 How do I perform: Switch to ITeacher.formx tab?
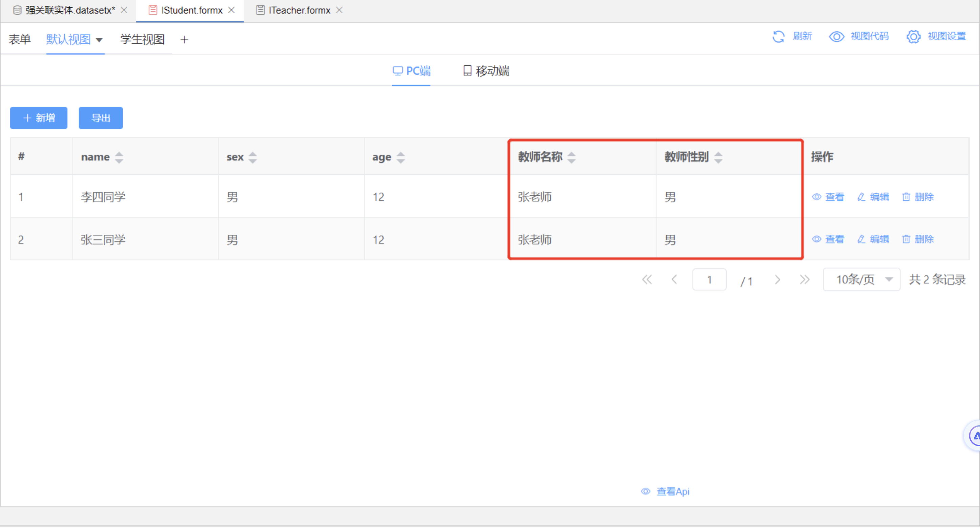(299, 10)
